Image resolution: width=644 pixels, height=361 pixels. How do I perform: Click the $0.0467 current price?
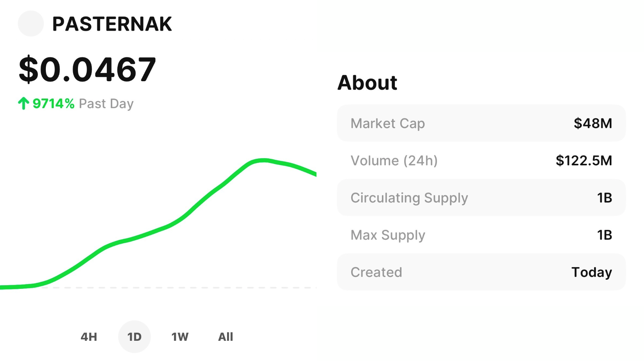point(87,69)
